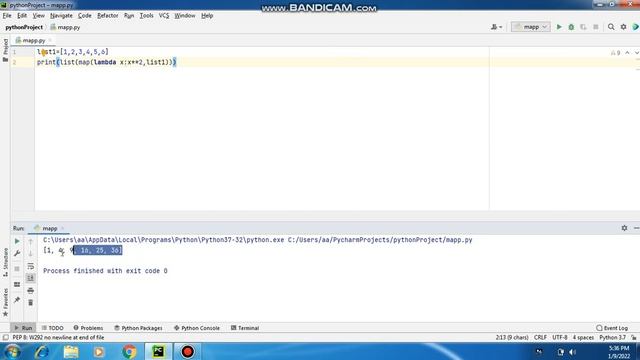640x360 pixels.
Task: Open the Python 3.7 interpreter selector
Action: tap(612, 338)
